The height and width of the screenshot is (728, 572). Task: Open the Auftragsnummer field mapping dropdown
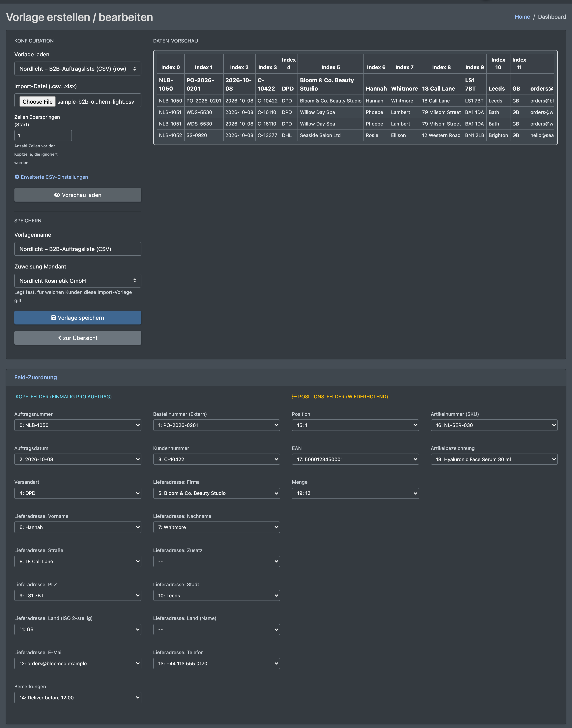78,425
